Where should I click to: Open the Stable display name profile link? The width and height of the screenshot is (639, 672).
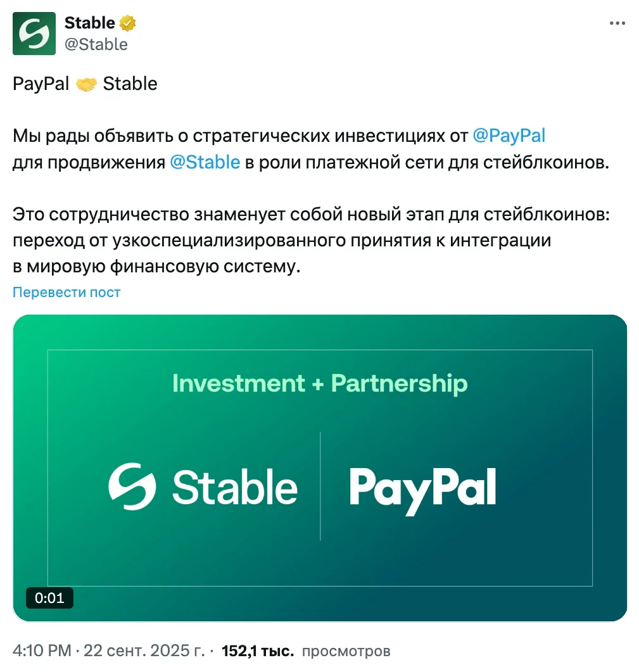(90, 23)
